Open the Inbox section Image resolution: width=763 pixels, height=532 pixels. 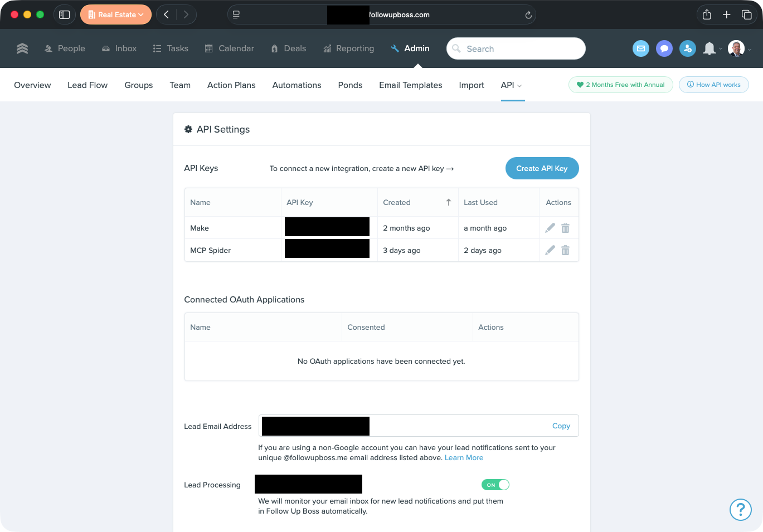tap(119, 48)
